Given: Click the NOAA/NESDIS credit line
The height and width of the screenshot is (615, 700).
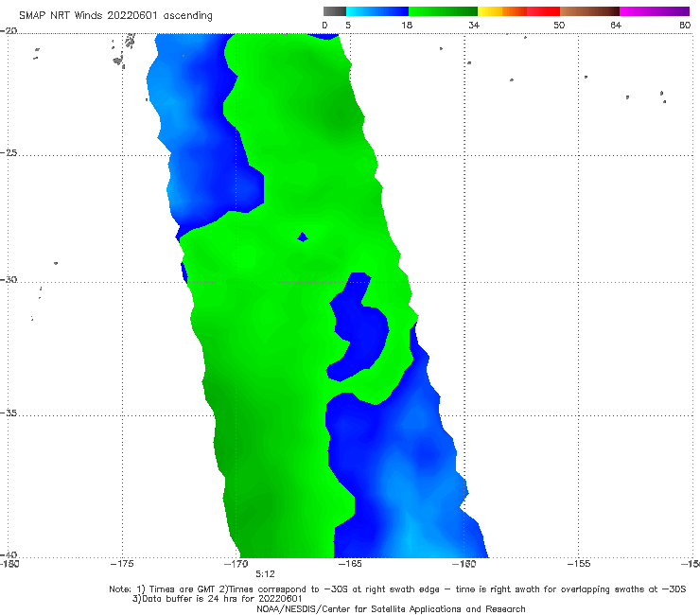Looking at the screenshot, I should tap(391, 609).
